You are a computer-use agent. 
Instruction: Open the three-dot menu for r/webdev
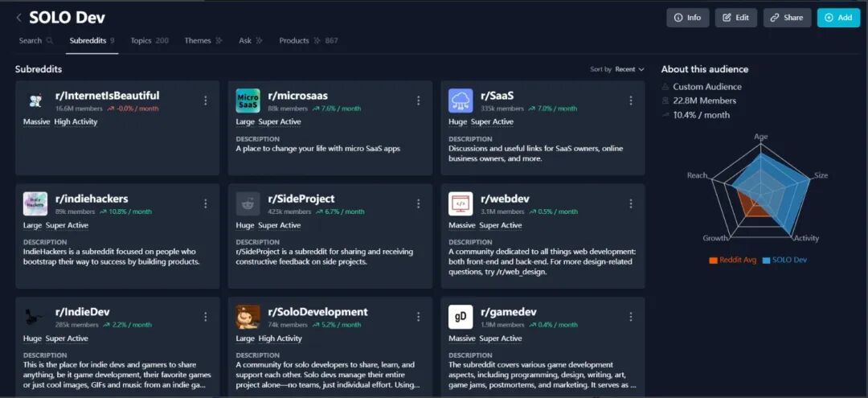click(631, 203)
